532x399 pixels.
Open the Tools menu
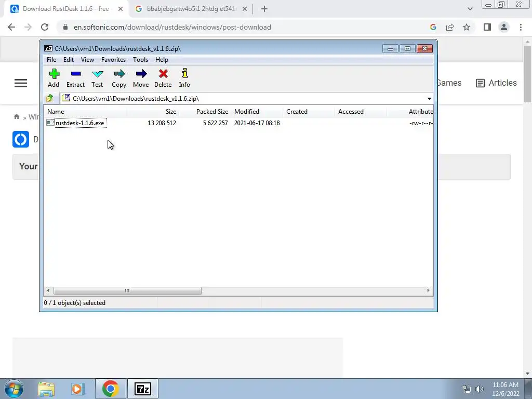(x=140, y=60)
